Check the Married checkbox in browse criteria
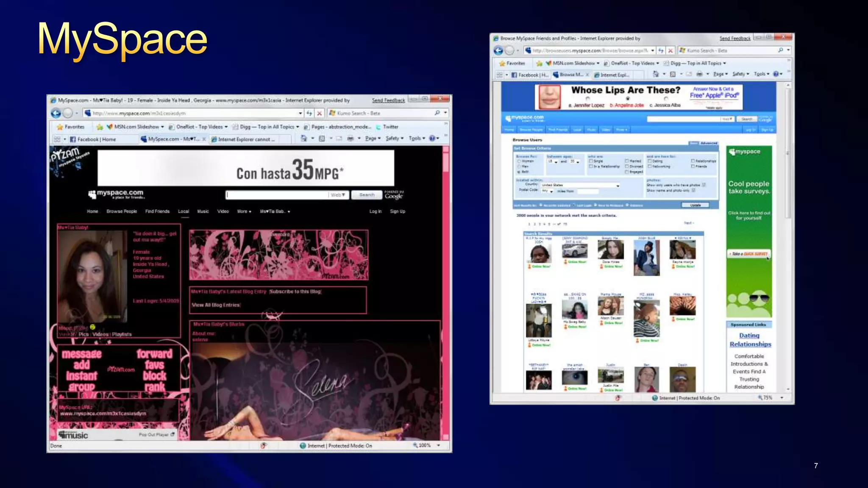 (627, 161)
